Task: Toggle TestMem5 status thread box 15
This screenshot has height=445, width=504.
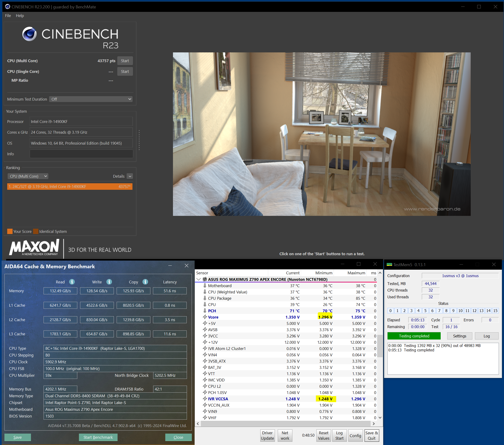Action: 495,311
